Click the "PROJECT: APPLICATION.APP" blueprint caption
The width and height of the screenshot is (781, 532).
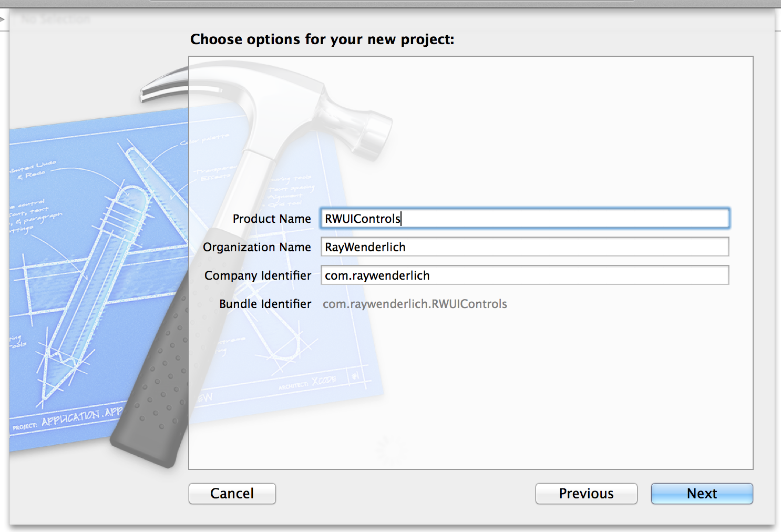click(67, 420)
